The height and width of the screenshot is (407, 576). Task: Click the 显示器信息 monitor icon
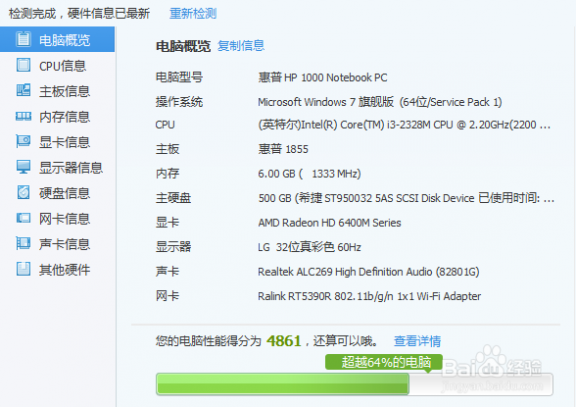[x=24, y=167]
